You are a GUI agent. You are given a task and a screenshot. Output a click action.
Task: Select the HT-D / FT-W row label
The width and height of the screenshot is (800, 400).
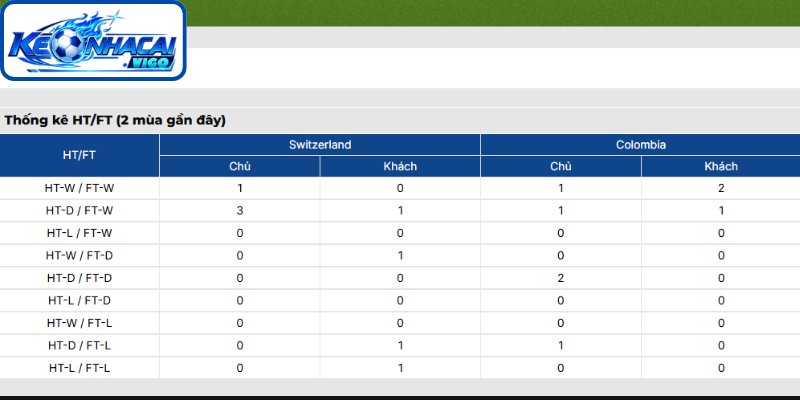click(79, 211)
